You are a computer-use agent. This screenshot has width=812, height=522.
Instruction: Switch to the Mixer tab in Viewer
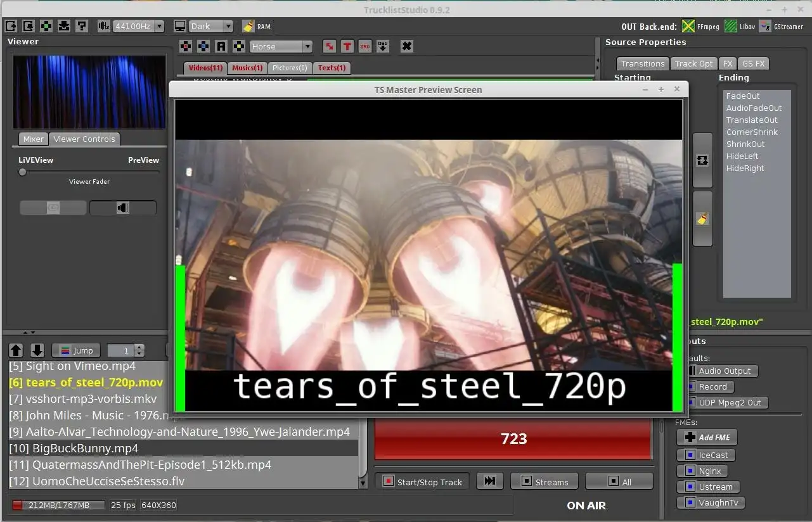[34, 139]
